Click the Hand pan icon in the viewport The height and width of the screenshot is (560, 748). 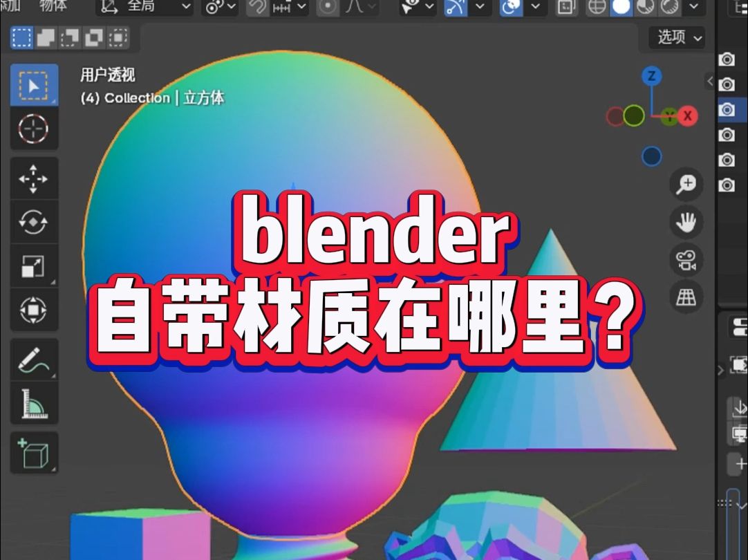pos(686,221)
